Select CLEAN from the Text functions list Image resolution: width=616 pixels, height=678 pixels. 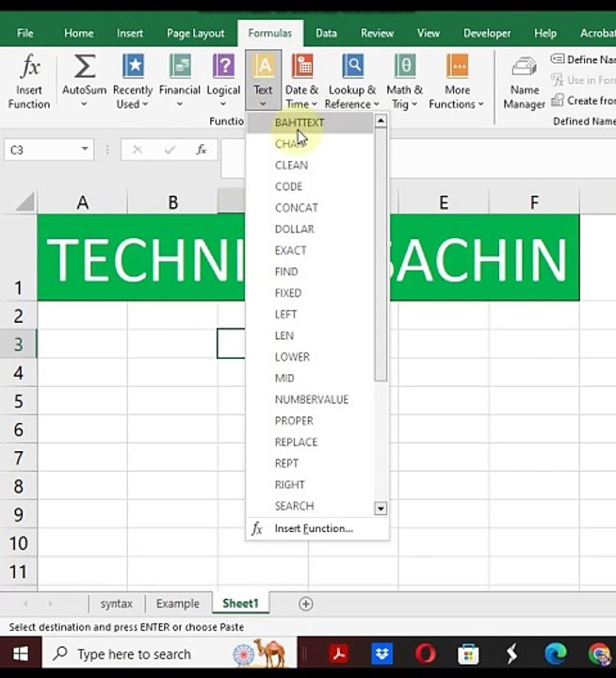point(310,165)
